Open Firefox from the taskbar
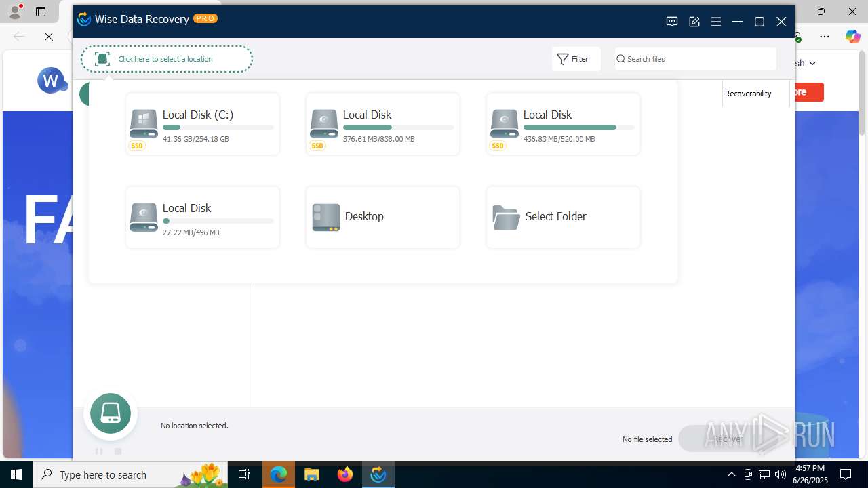 (x=345, y=474)
